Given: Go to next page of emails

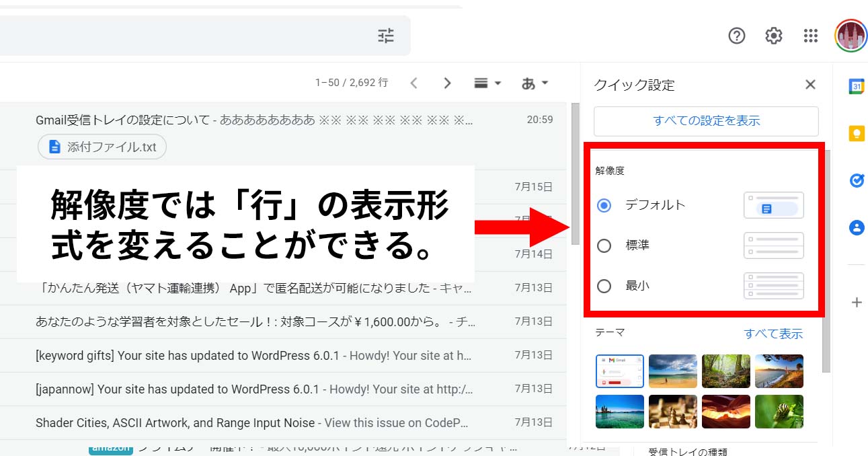Looking at the screenshot, I should pyautogui.click(x=447, y=83).
